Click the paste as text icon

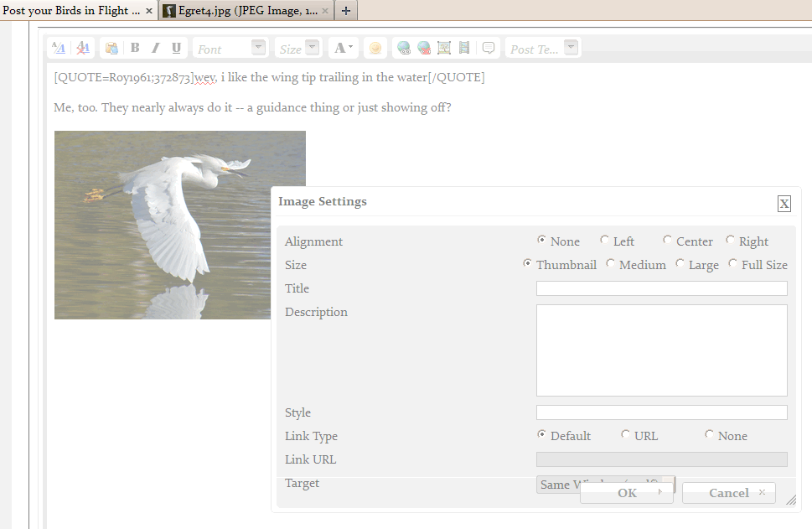(x=111, y=48)
